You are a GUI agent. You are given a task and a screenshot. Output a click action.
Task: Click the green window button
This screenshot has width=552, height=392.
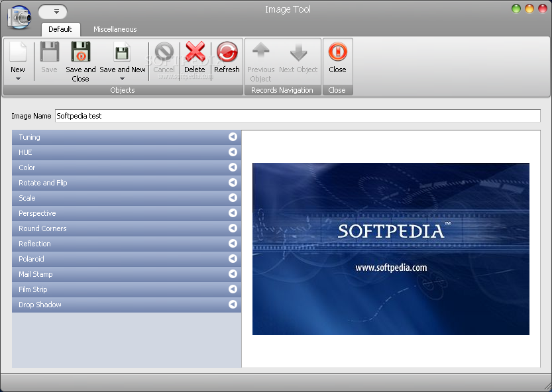coord(516,9)
